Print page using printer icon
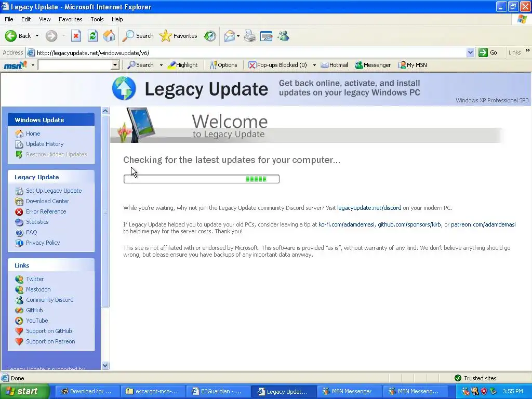Screen dimensions: 532x399 click(x=250, y=36)
